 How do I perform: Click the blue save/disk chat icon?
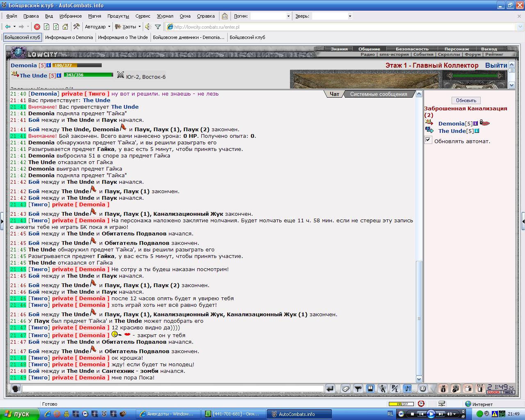pyautogui.click(x=370, y=388)
